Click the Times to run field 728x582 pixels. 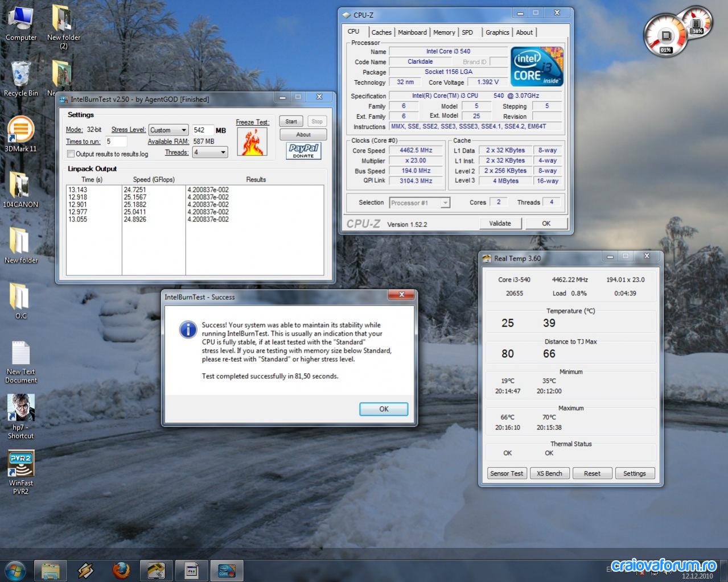(x=116, y=142)
